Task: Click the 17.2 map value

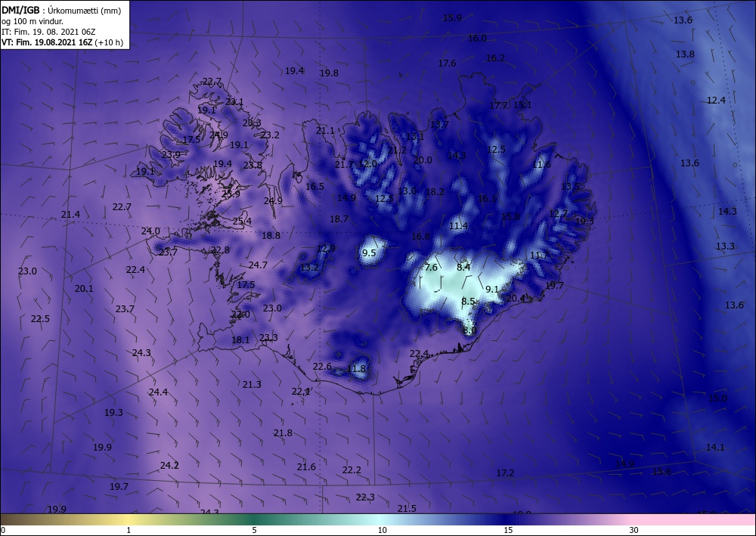Action: pyautogui.click(x=505, y=473)
